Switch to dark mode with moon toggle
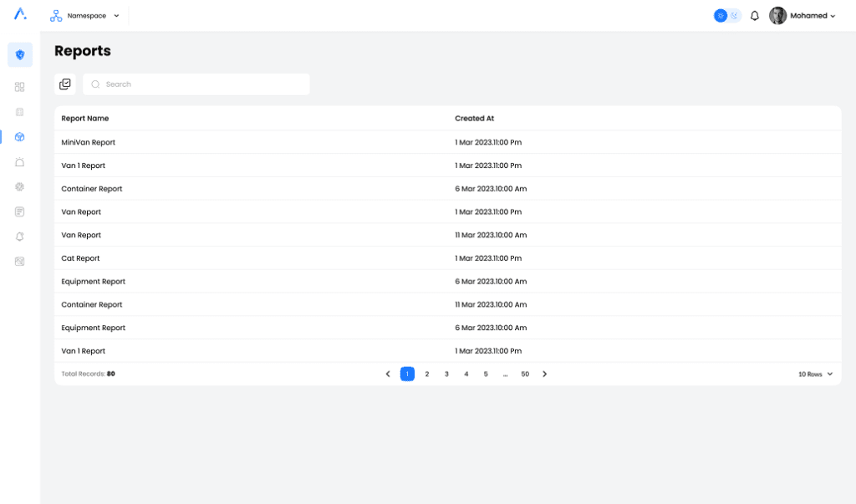Image resolution: width=856 pixels, height=504 pixels. tap(734, 16)
